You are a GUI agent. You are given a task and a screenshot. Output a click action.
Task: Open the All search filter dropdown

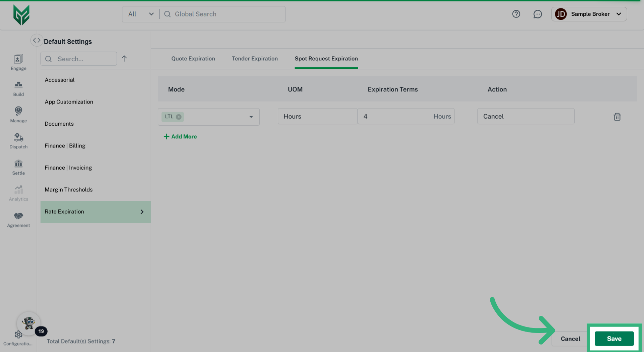(141, 14)
